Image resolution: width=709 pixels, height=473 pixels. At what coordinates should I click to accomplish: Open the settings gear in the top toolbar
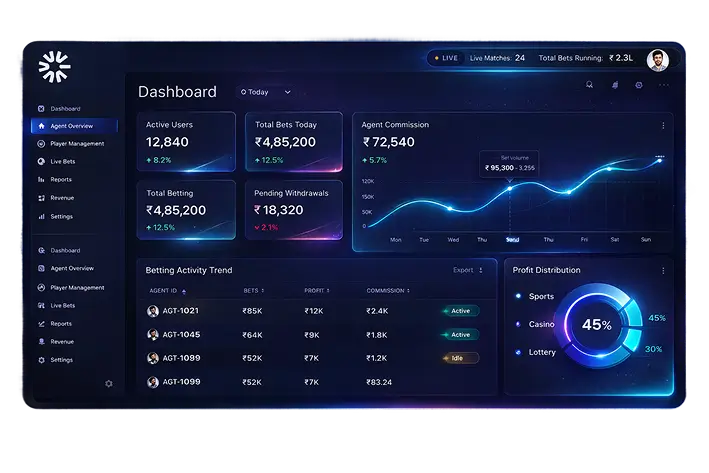point(639,85)
